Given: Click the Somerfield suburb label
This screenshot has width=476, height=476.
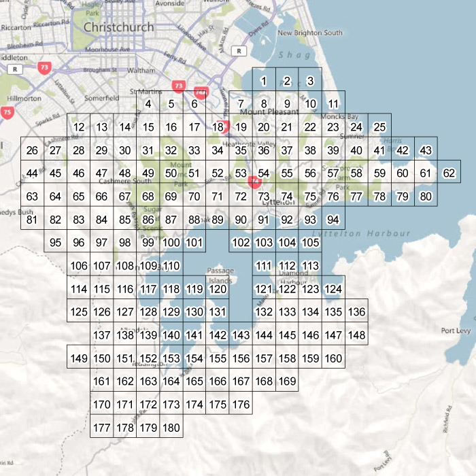Looking at the screenshot, I should pos(102,98).
